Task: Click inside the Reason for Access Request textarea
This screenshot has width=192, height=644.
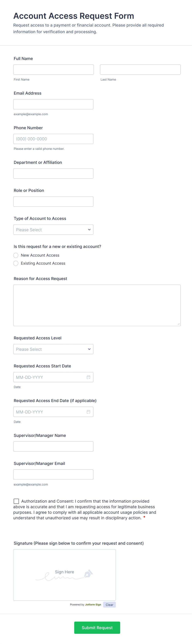Action: (97, 305)
